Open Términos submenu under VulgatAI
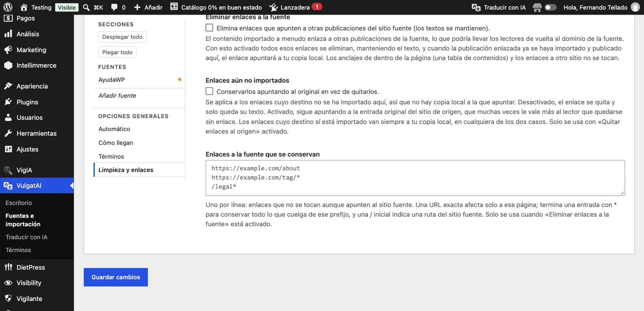Image resolution: width=644 pixels, height=311 pixels. 18,250
